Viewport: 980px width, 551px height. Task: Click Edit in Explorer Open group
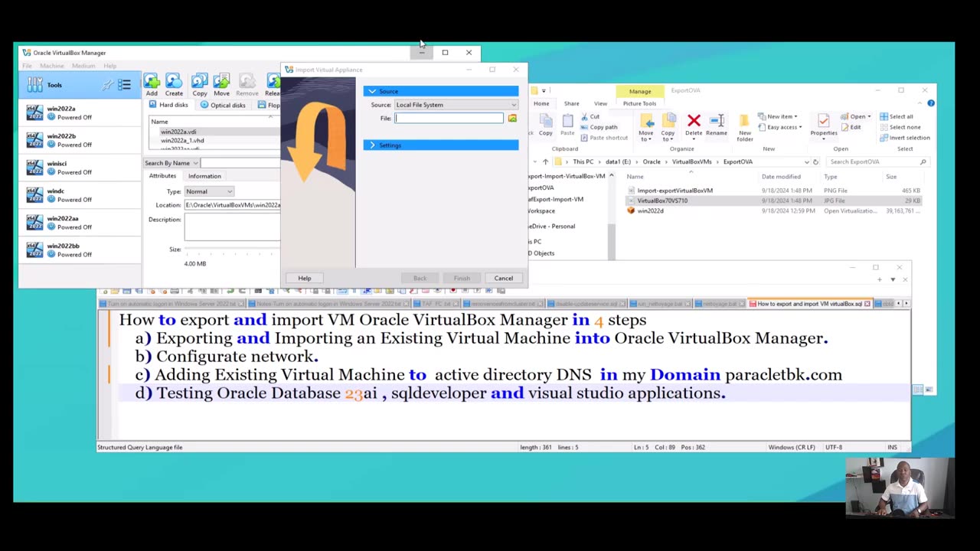pyautogui.click(x=851, y=127)
